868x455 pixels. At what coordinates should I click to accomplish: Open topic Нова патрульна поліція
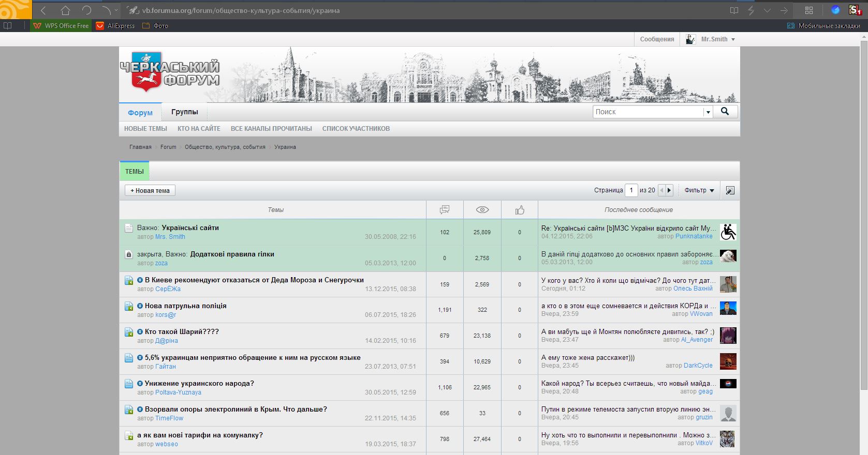185,306
